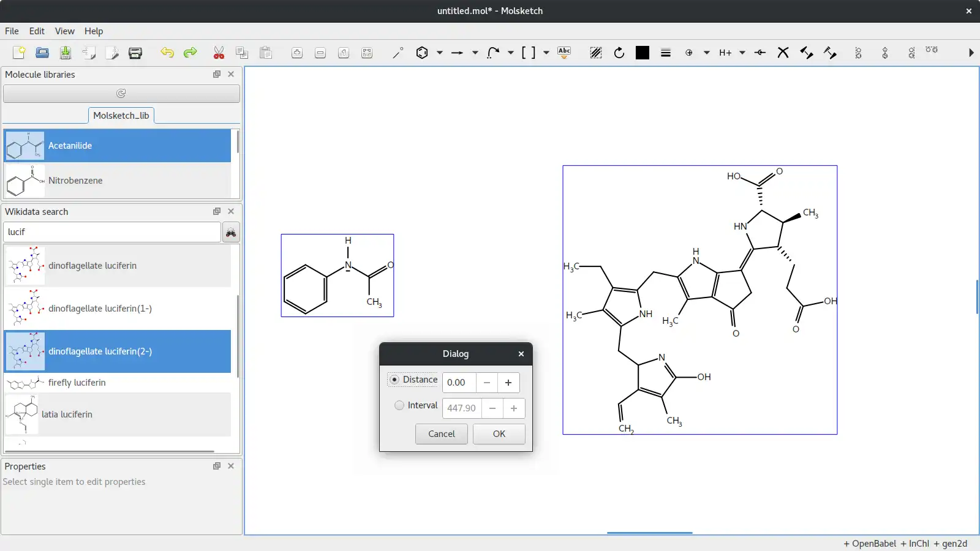Viewport: 980px width, 551px height.
Task: Open the View menu
Action: point(64,31)
